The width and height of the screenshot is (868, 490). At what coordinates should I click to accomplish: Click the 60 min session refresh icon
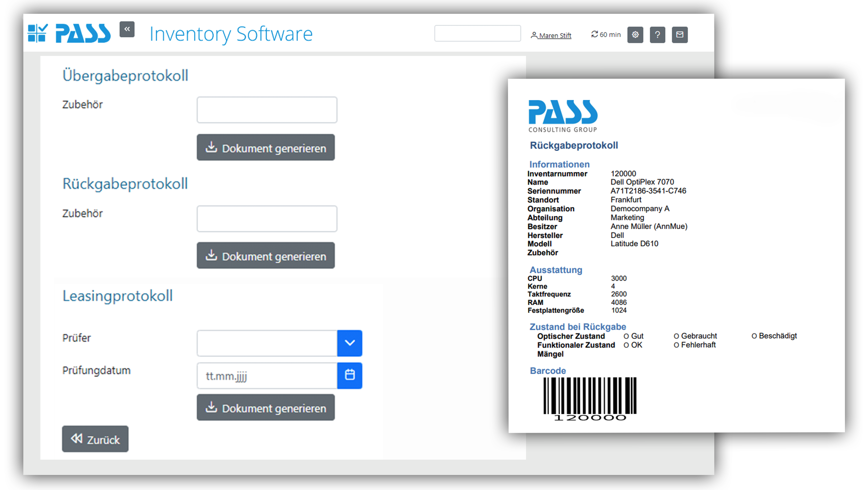(594, 34)
